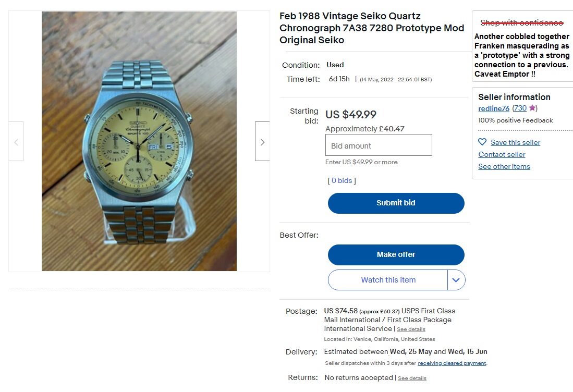573x392 pixels.
Task: View postage See details link
Action: (410, 329)
